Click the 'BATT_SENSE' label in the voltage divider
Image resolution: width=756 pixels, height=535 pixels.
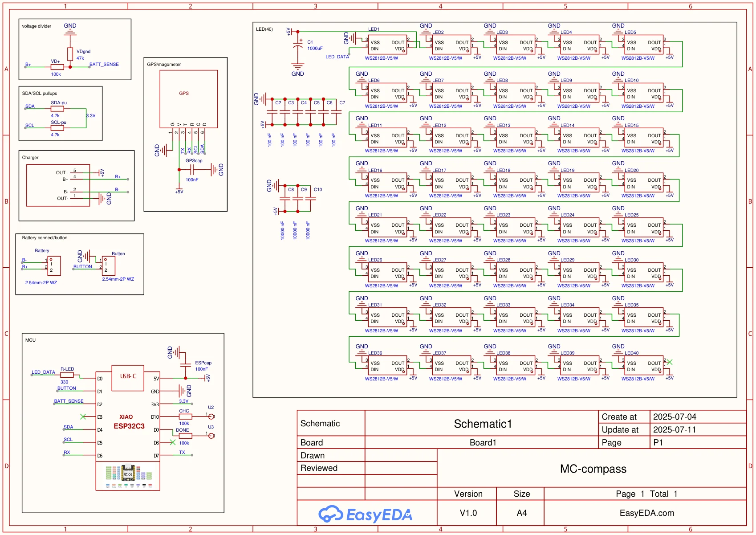pyautogui.click(x=104, y=65)
